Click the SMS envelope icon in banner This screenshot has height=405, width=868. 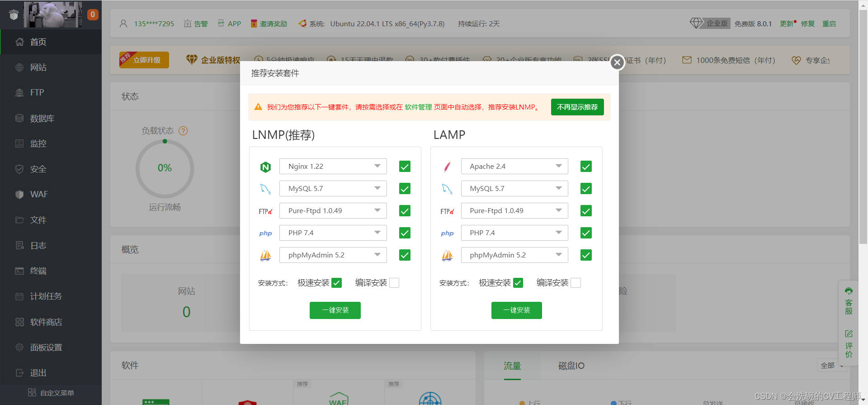pos(687,60)
